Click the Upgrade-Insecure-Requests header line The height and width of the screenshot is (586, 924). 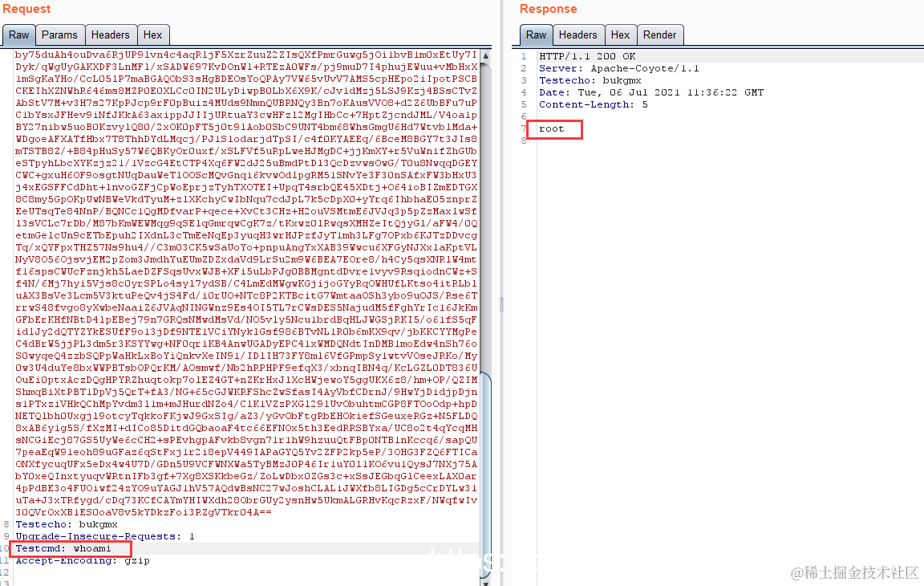point(105,536)
